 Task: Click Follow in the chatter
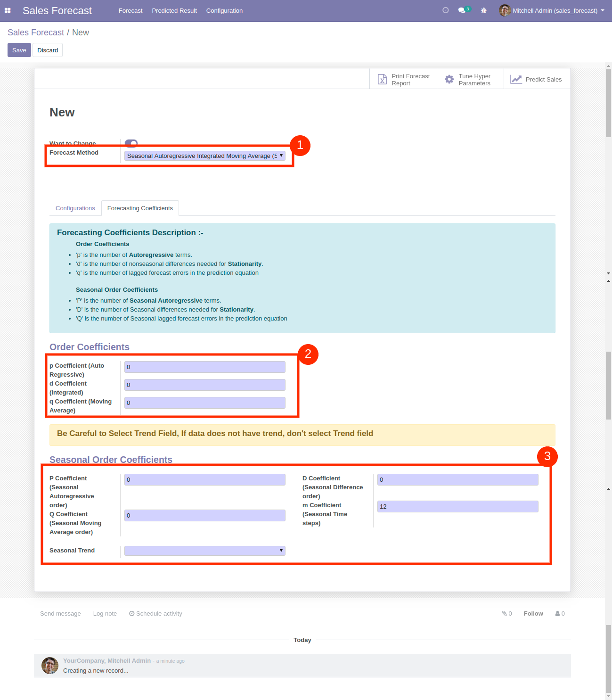point(533,614)
